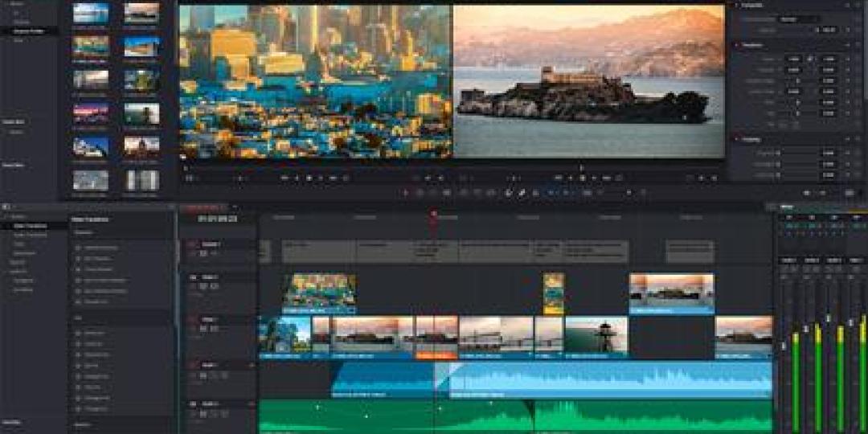Viewport: 868px width, 434px height.
Task: Jump to first frame in source viewer
Action: tap(285, 178)
